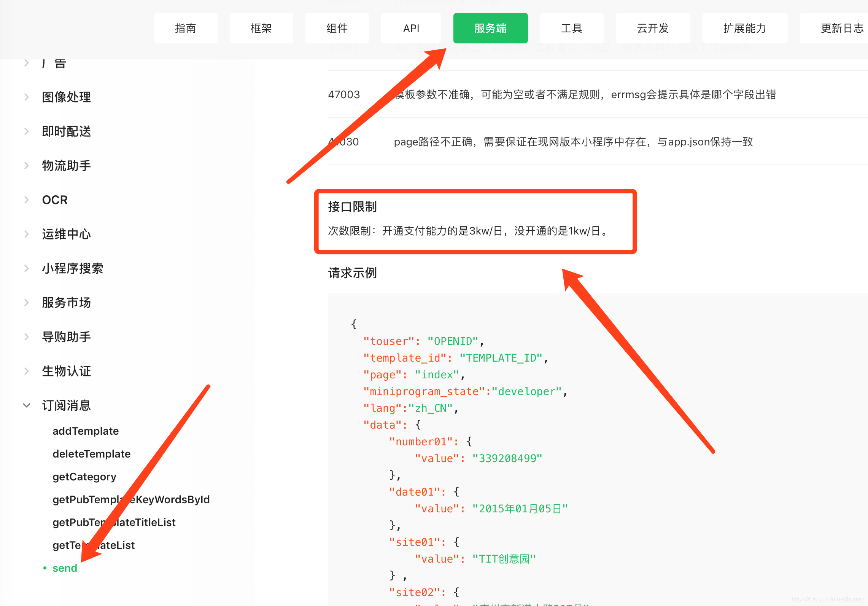Click the 物流助手 chevron icon
Image resolution: width=868 pixels, height=606 pixels.
tap(26, 166)
